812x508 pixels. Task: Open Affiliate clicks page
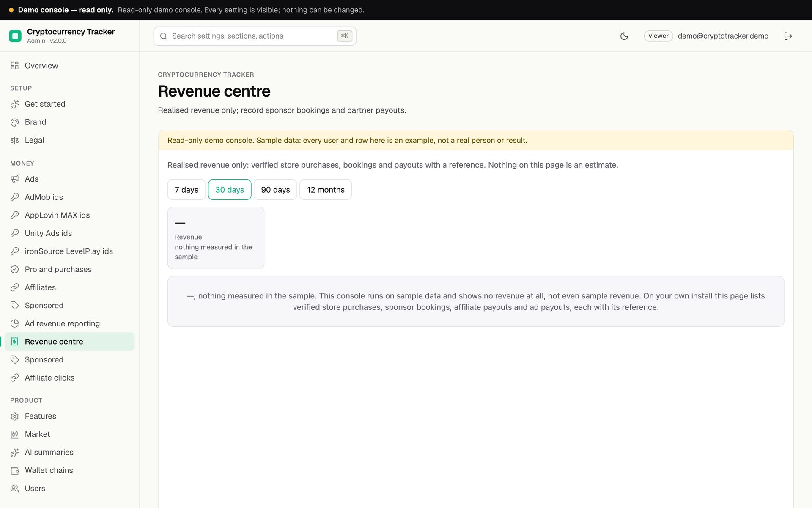70,378
